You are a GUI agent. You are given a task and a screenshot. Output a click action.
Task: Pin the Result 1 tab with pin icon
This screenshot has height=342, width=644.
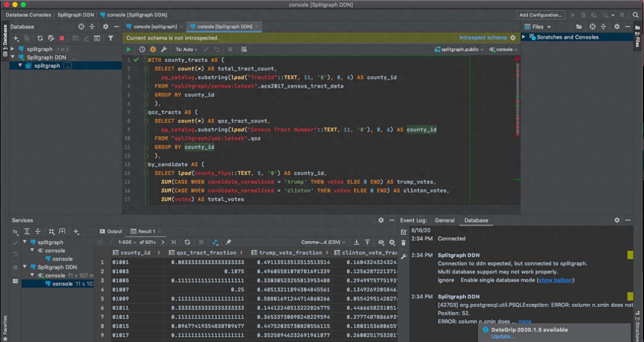point(228,242)
